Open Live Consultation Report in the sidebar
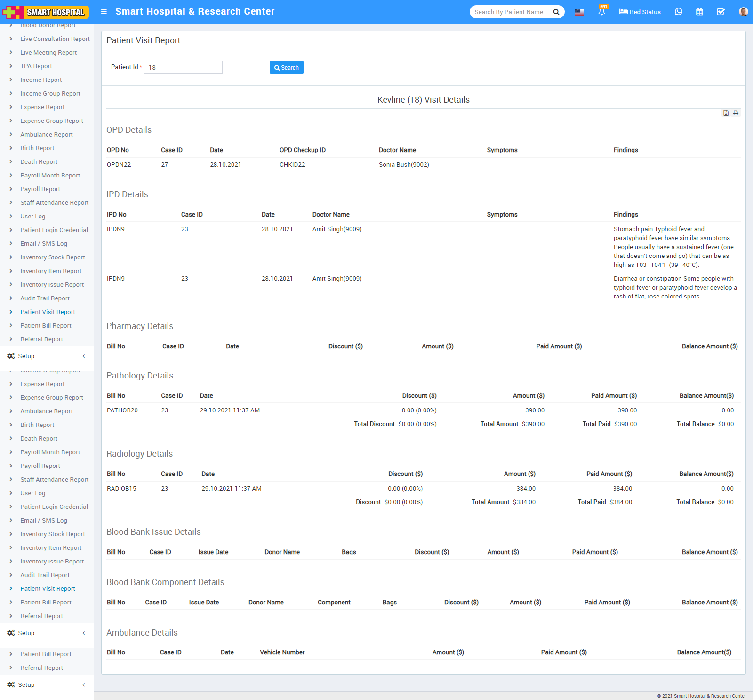753x700 pixels. (55, 39)
